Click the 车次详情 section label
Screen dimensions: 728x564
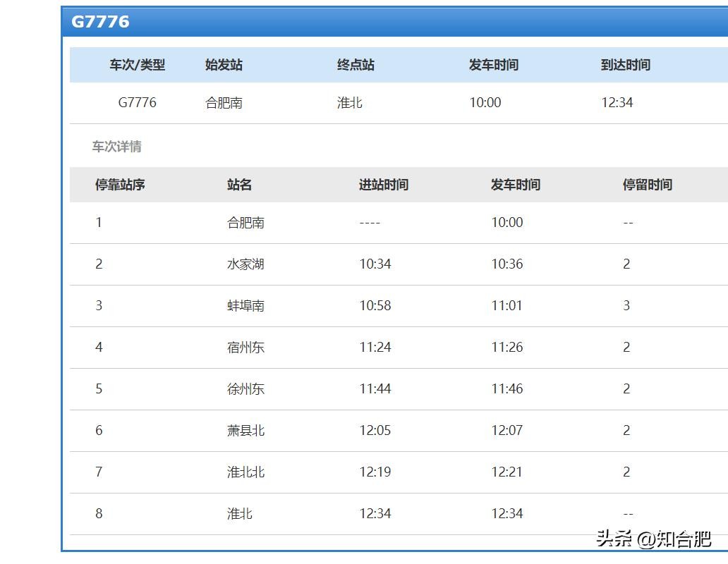point(116,147)
